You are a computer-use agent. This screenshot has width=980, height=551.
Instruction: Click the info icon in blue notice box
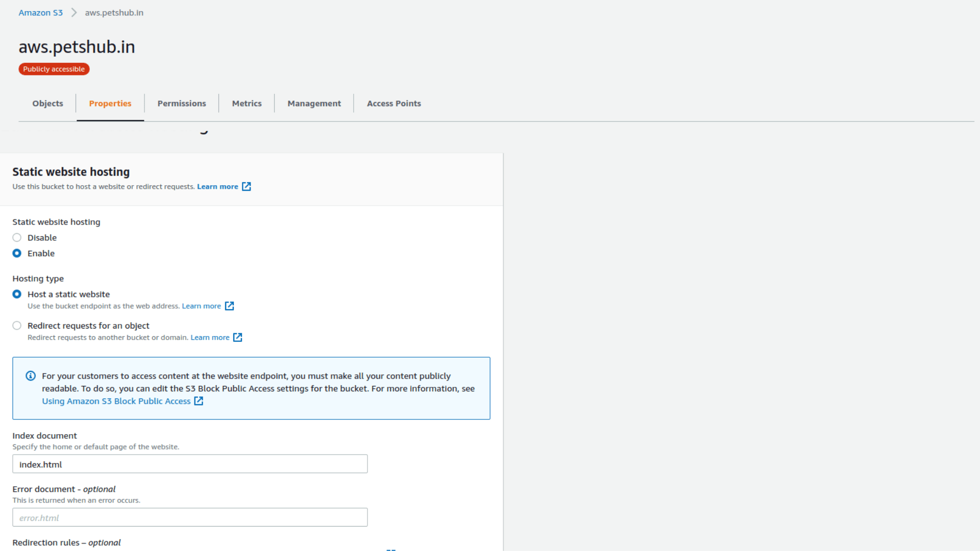tap(31, 376)
